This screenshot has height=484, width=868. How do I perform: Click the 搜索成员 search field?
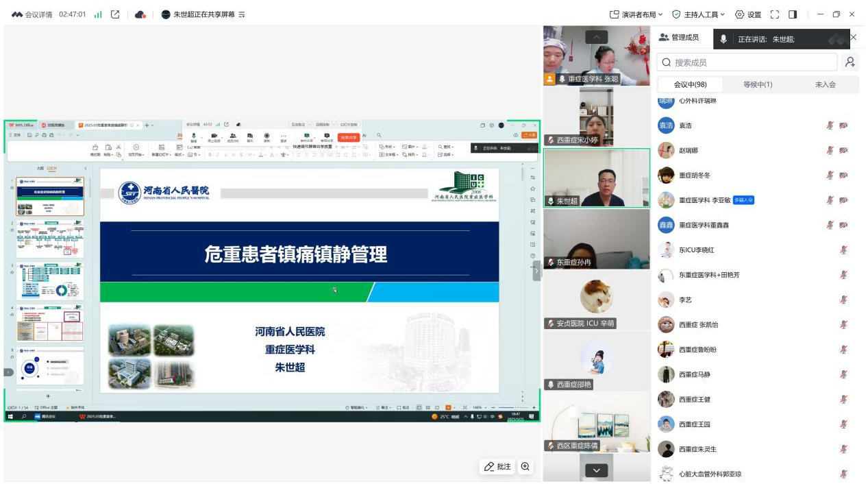click(747, 62)
